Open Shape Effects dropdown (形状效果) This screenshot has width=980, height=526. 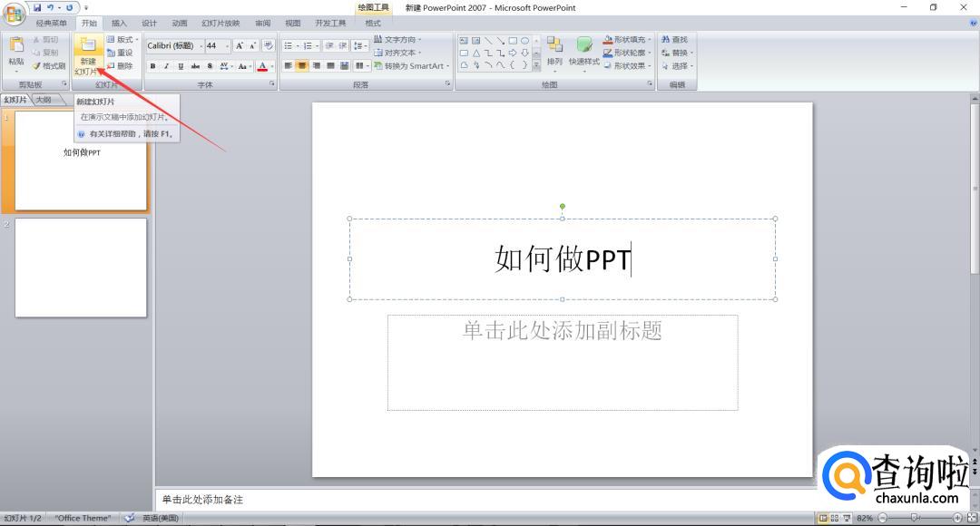[x=627, y=65]
